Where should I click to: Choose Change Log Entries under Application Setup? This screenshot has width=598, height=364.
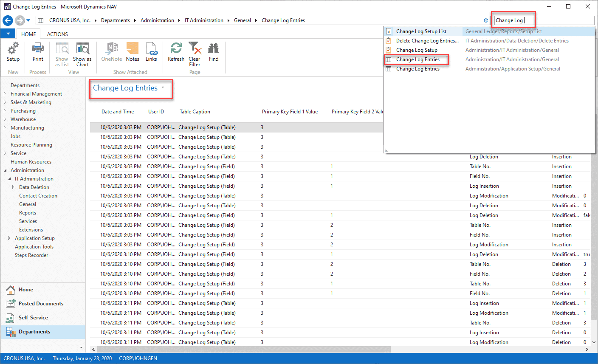pyautogui.click(x=489, y=69)
